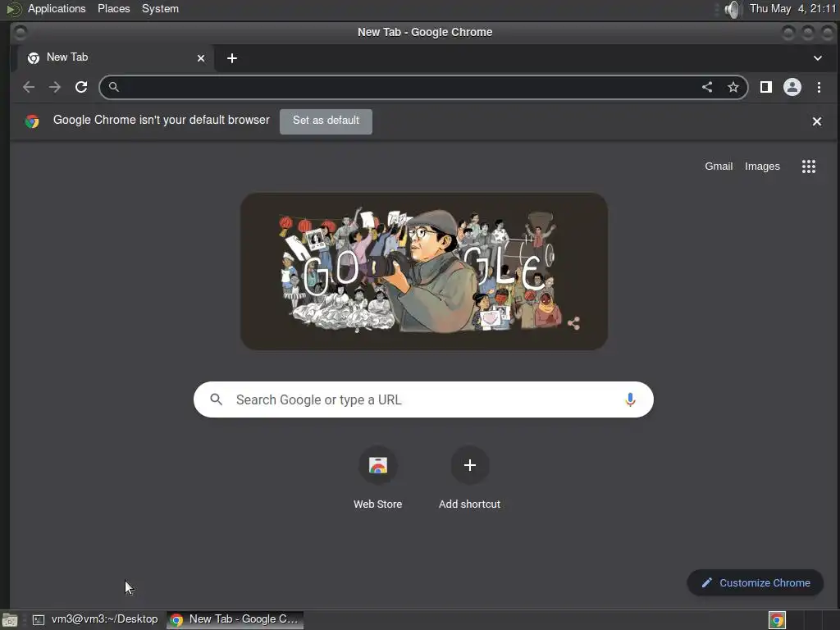Bookmark this tab with the star icon
This screenshot has width=840, height=630.
pos(733,87)
